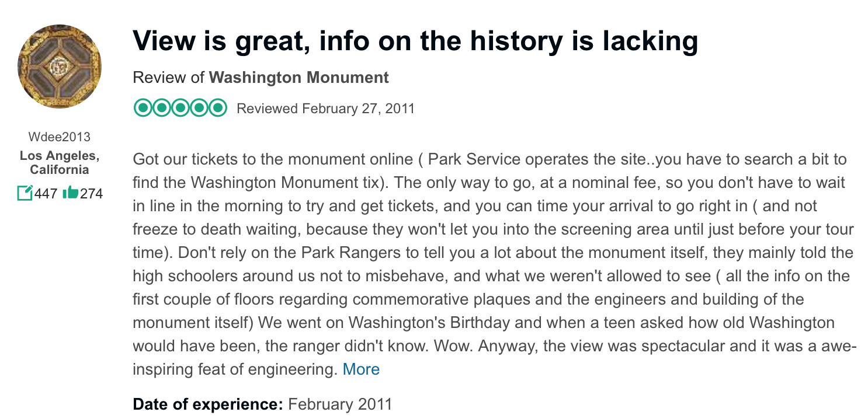The image size is (868, 419).
Task: Click the 'Date of experience:' label
Action: point(209,404)
